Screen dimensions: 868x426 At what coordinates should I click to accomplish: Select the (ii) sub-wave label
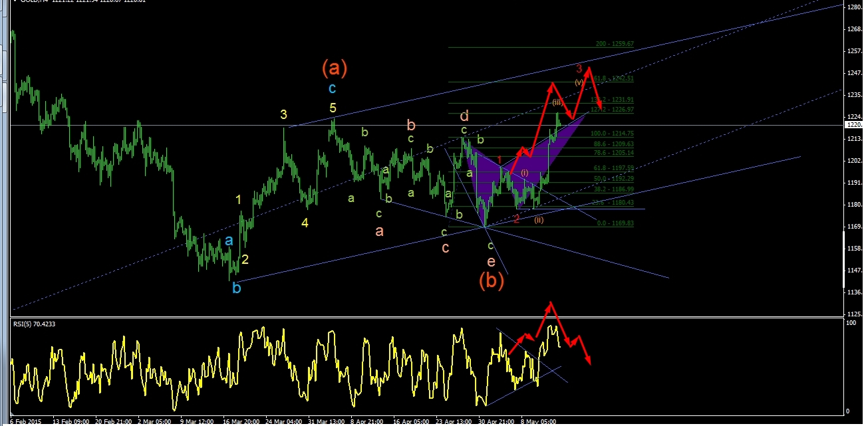coord(539,220)
